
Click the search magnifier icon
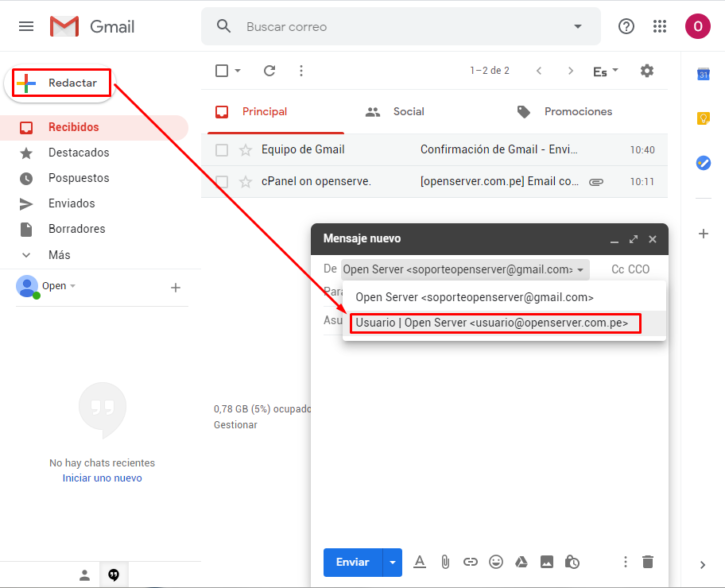(224, 26)
